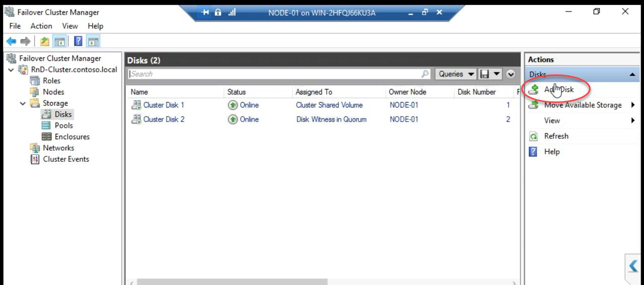Click NODE-01 owner of Cluster Disk 2
644x285 pixels.
click(404, 119)
